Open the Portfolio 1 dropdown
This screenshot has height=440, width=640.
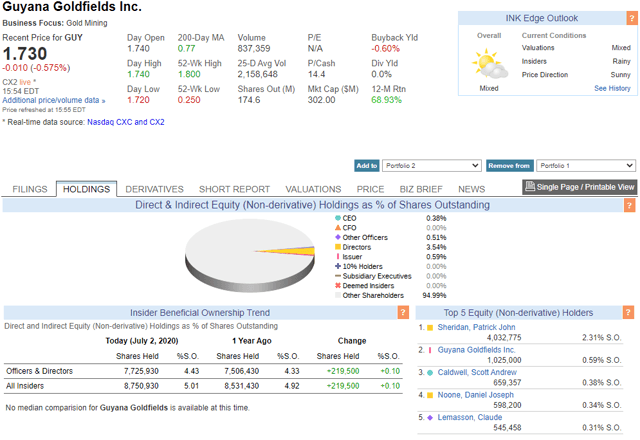(x=586, y=165)
